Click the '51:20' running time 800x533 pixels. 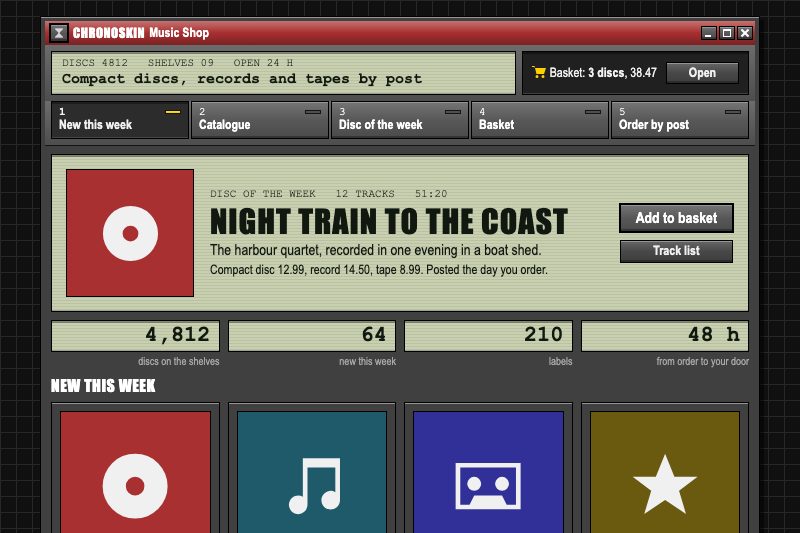pos(431,194)
